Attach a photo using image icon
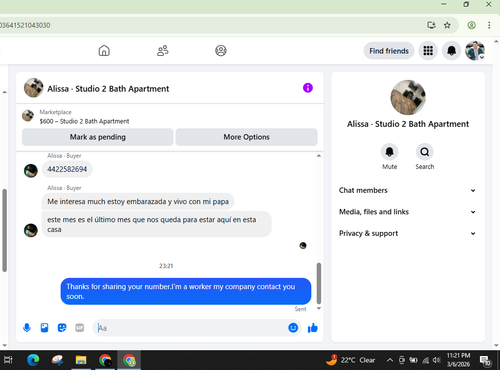 point(44,328)
